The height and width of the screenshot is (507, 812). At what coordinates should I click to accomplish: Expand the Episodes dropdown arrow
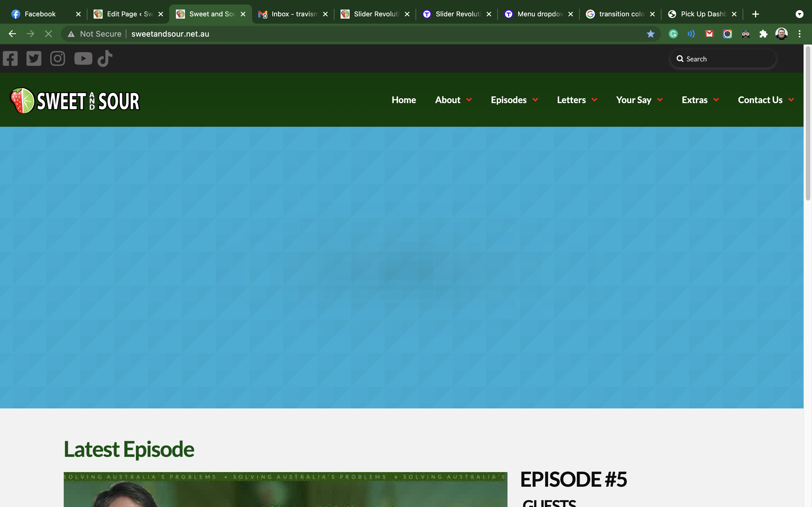(535, 100)
